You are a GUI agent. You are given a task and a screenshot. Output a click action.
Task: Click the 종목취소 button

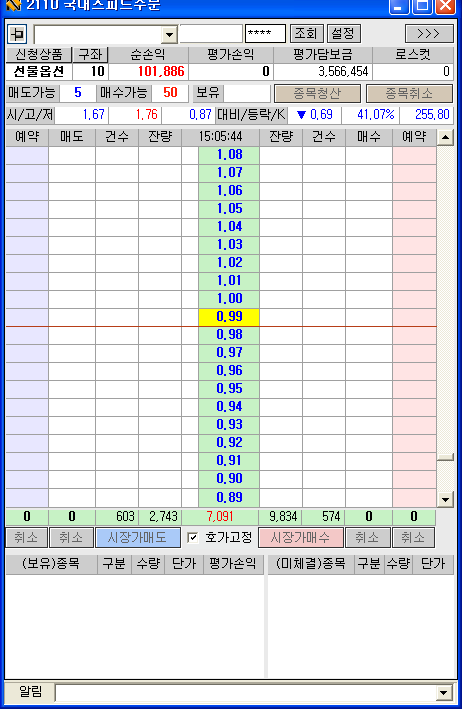click(409, 94)
